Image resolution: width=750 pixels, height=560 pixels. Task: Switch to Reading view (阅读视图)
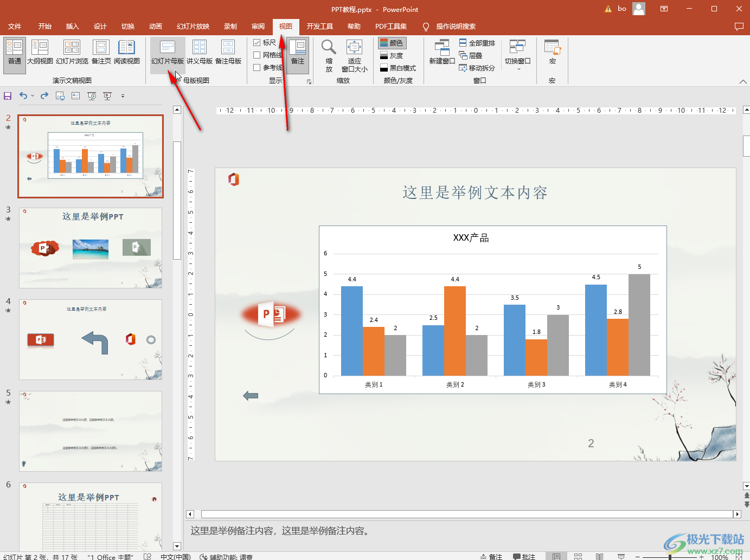tap(127, 53)
